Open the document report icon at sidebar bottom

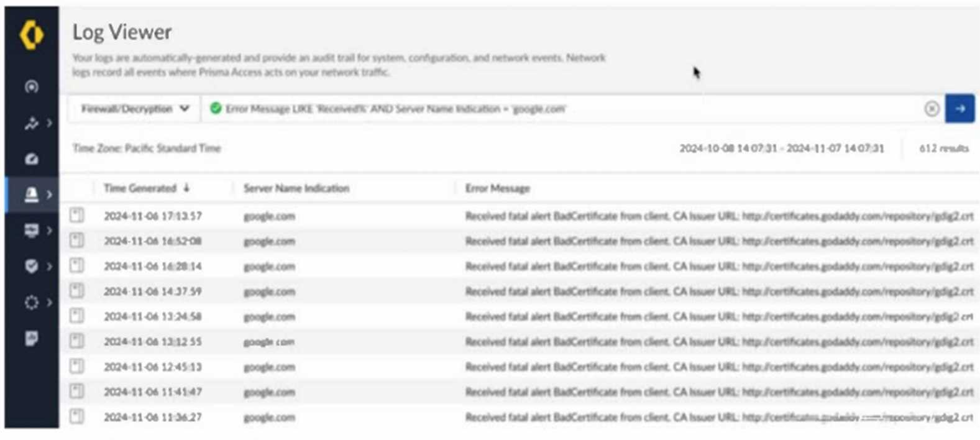click(x=32, y=339)
